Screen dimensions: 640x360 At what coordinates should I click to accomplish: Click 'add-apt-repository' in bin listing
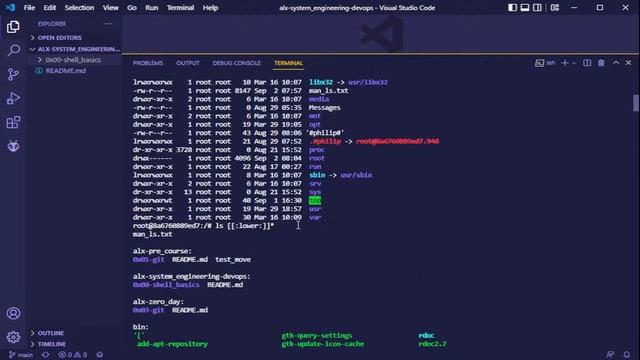(172, 344)
